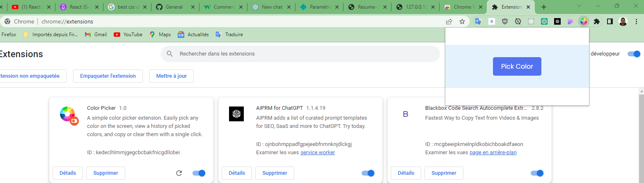The width and height of the screenshot is (644, 183).
Task: Switch to the Paramètres tab
Action: point(319,7)
